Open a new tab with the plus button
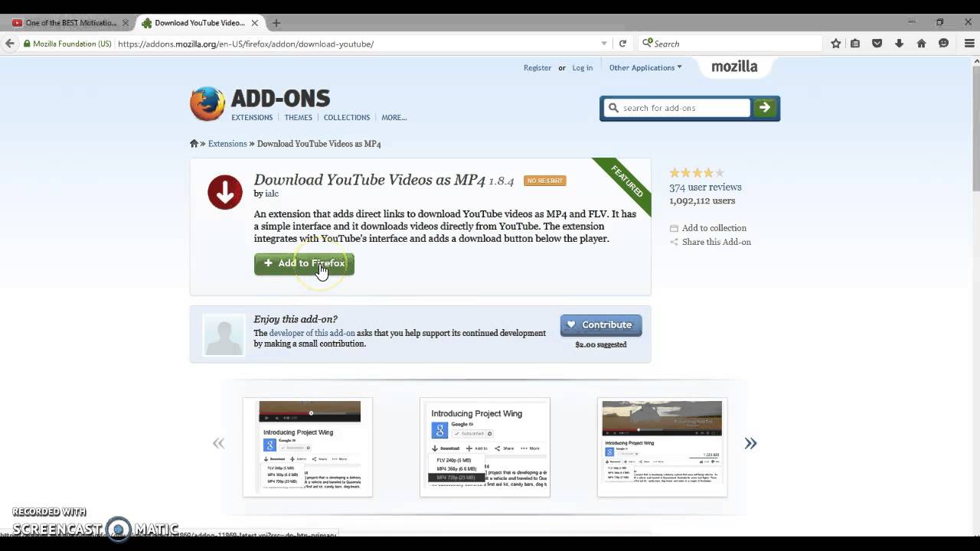The width and height of the screenshot is (980, 551). coord(276,23)
